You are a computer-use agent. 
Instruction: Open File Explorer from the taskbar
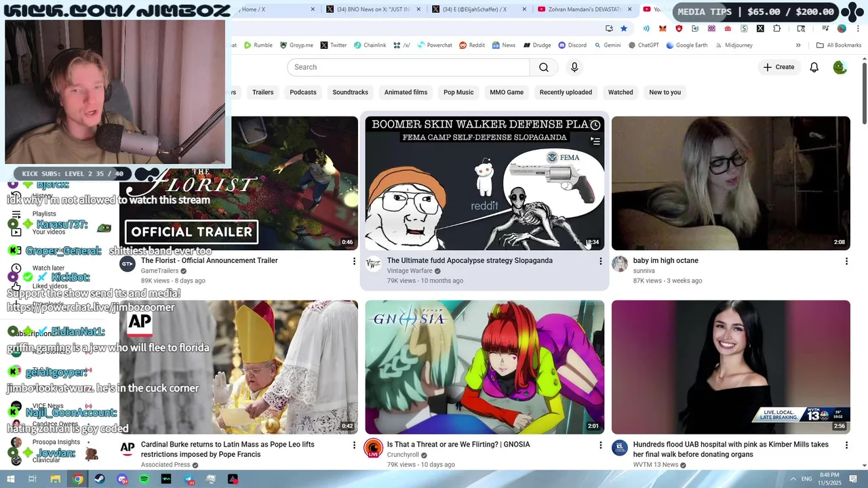click(x=56, y=479)
